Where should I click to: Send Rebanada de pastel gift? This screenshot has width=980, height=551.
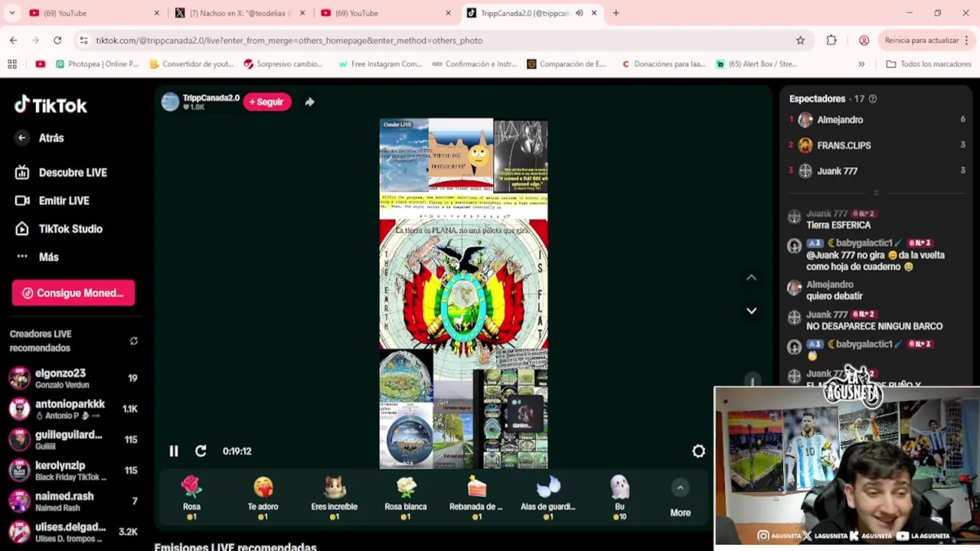(476, 497)
